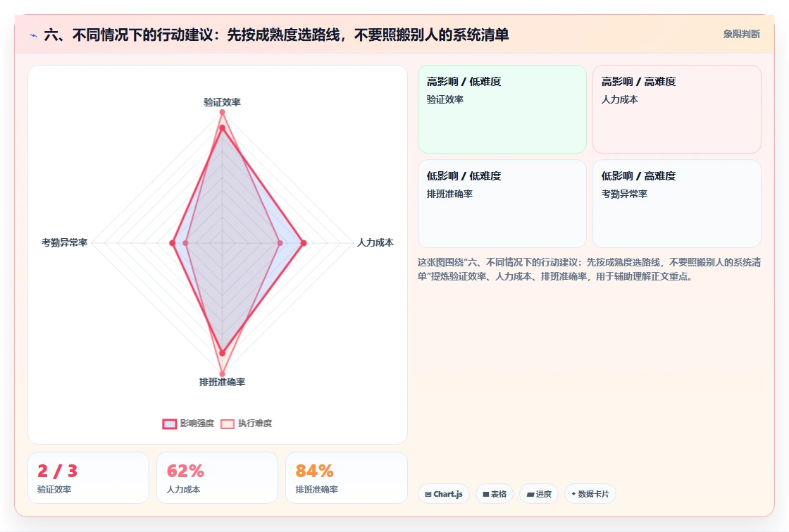Image resolution: width=789 pixels, height=532 pixels.
Task: Click the 84% 排班准确率 stat card
Action: point(346,478)
